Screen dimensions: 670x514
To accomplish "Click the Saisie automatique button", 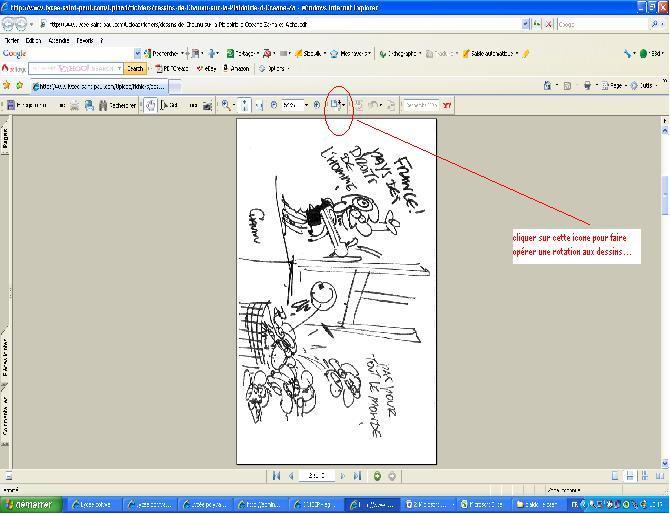I will (x=489, y=53).
